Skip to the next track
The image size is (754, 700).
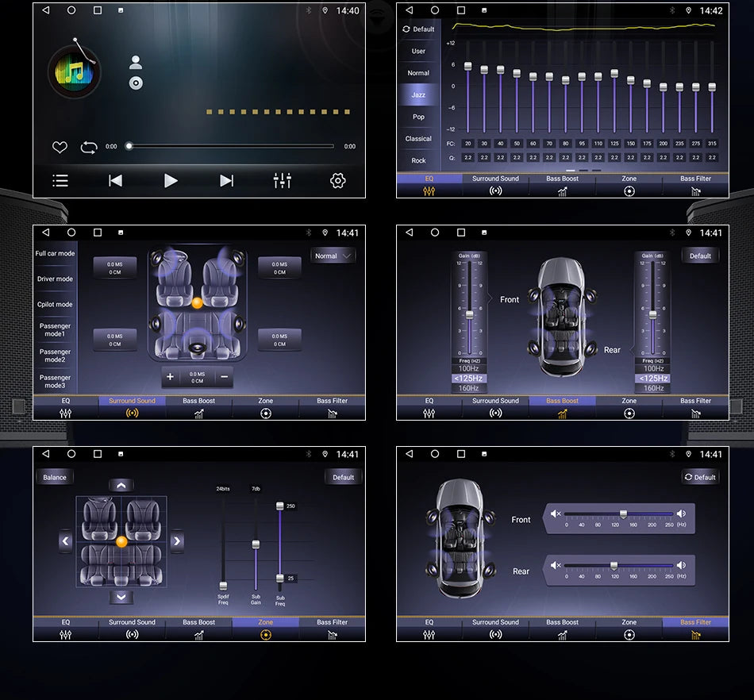point(226,181)
